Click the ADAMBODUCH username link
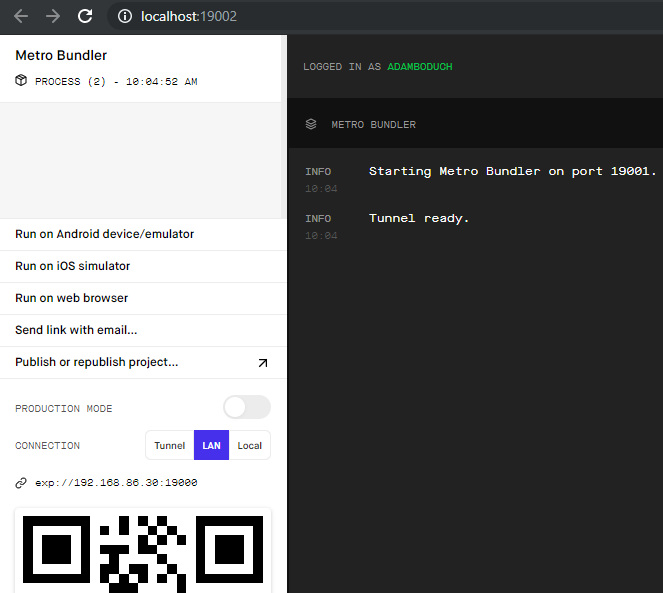Viewport: 663px width, 593px height. 420,67
